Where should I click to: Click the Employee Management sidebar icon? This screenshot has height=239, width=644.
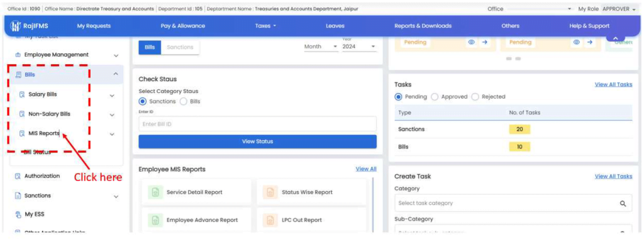coord(18,55)
